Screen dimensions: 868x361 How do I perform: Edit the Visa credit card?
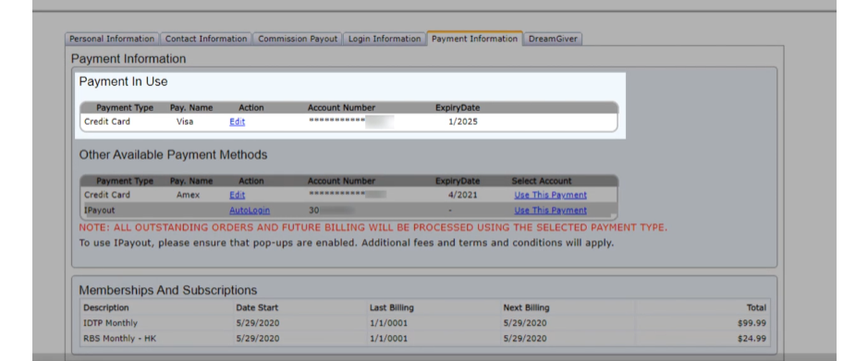237,122
